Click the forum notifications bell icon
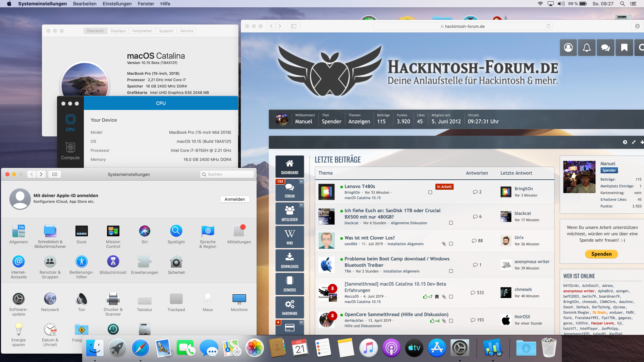The width and height of the screenshot is (644, 362). pos(587,48)
